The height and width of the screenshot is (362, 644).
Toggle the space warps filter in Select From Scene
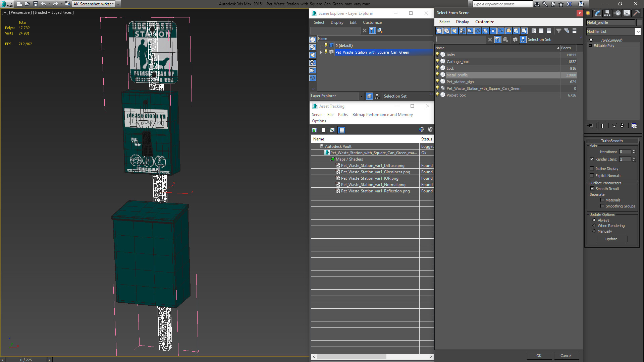coord(478,31)
